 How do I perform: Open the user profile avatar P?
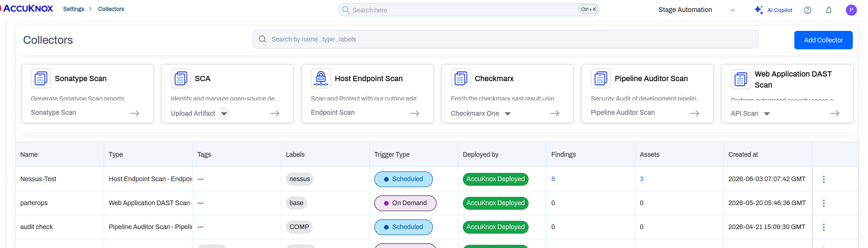coord(851,10)
